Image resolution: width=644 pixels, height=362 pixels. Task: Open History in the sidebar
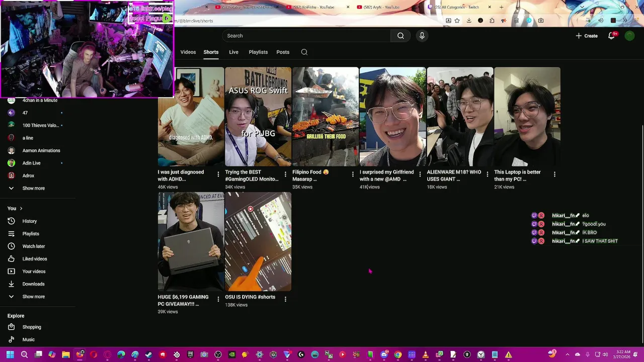tap(29, 221)
